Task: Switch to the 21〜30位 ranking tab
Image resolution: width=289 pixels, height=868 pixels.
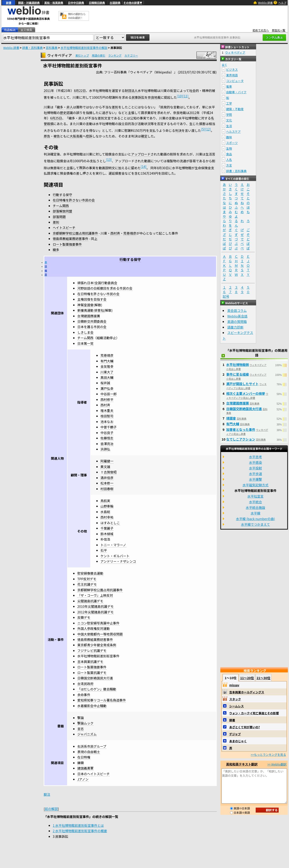Action: pyautogui.click(x=263, y=678)
